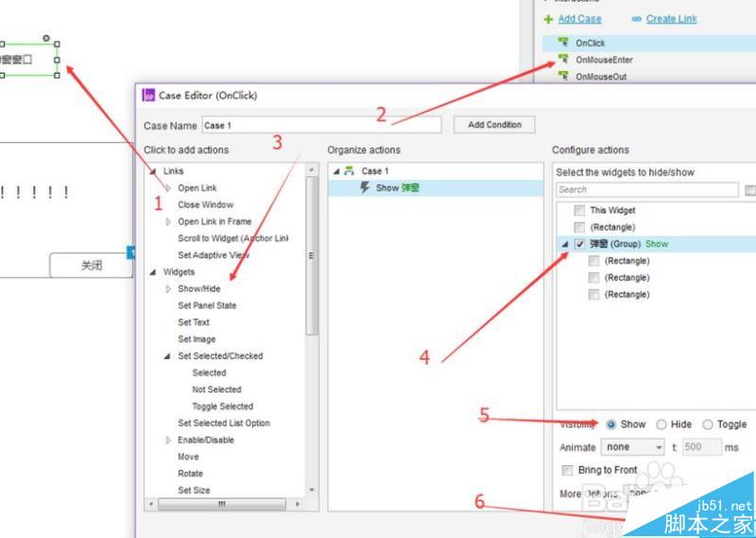
Task: Click the Add Condition button
Action: 494,125
